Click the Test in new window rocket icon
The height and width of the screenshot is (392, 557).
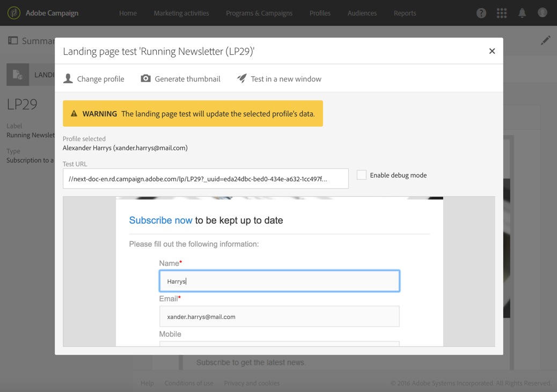(242, 79)
